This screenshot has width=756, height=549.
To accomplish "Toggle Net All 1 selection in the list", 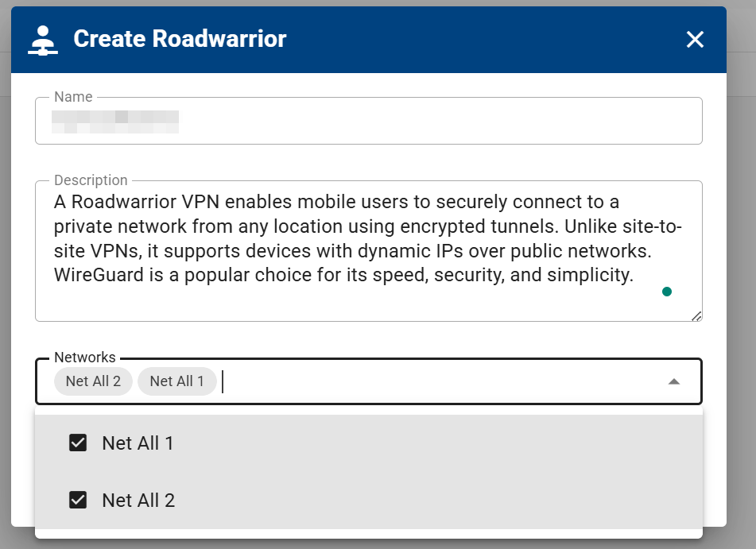I will pyautogui.click(x=137, y=443).
